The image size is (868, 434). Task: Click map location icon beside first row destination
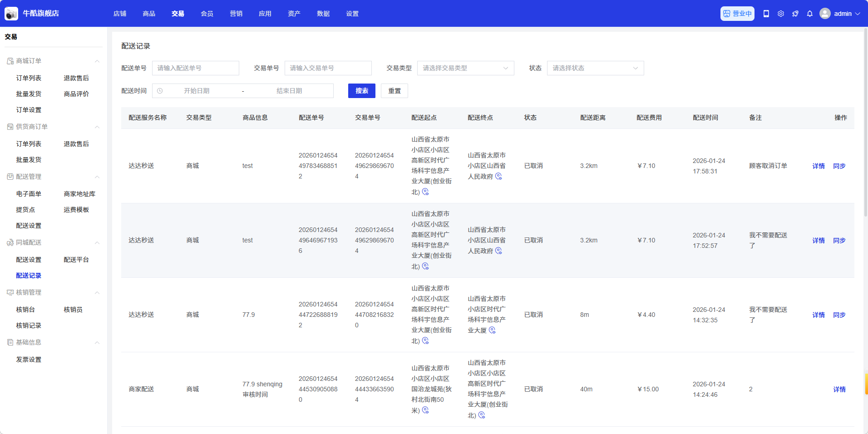coord(498,176)
